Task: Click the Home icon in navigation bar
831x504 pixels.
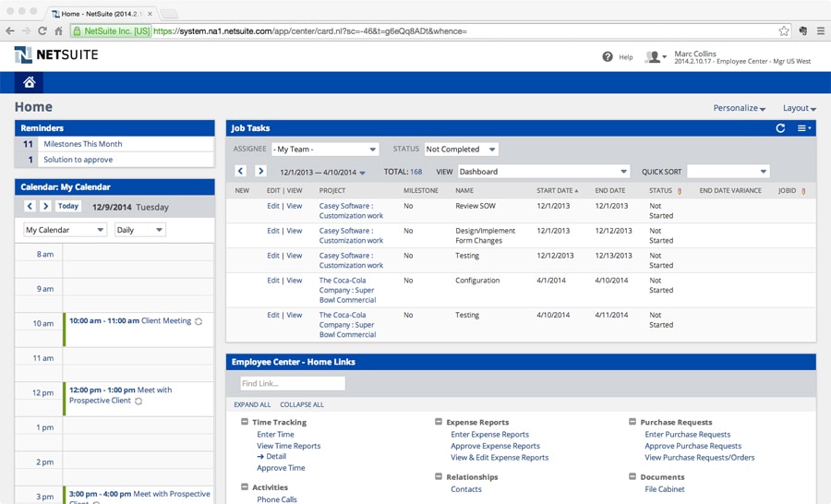Action: click(30, 82)
